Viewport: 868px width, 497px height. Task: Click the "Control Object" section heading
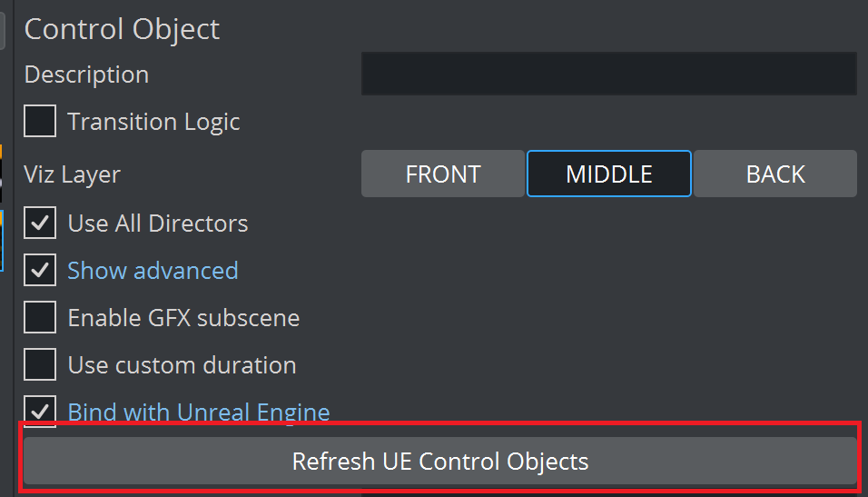click(122, 29)
